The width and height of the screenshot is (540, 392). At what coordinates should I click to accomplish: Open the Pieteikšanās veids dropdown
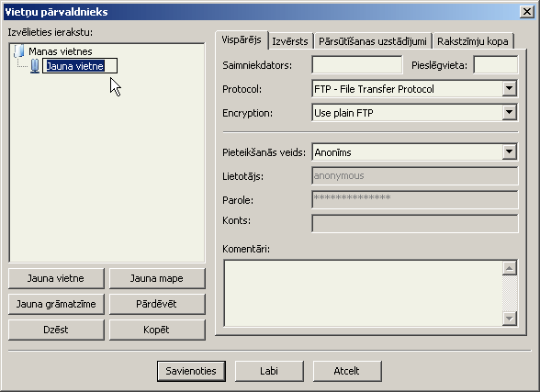(x=510, y=152)
